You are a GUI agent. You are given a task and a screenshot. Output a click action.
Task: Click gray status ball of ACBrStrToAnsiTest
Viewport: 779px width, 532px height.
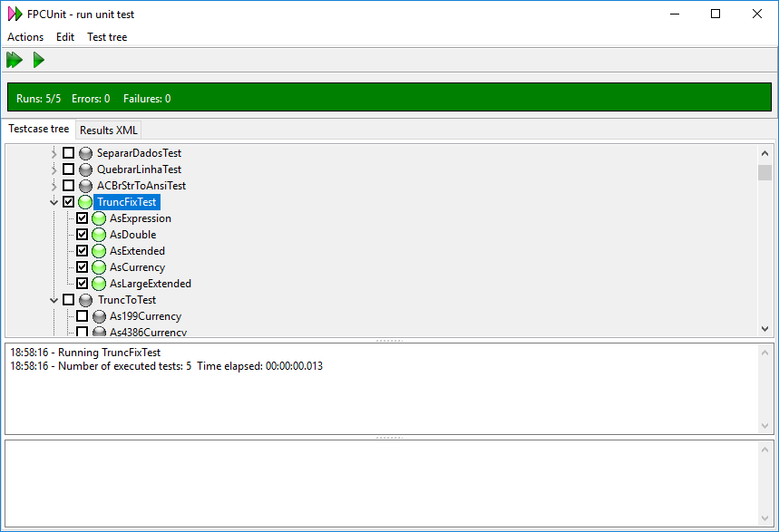point(85,186)
